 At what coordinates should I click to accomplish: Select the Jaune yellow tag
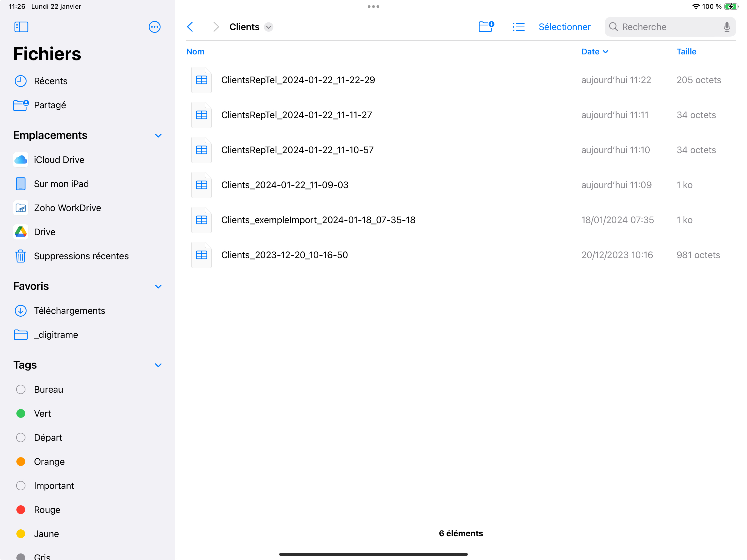(x=21, y=534)
